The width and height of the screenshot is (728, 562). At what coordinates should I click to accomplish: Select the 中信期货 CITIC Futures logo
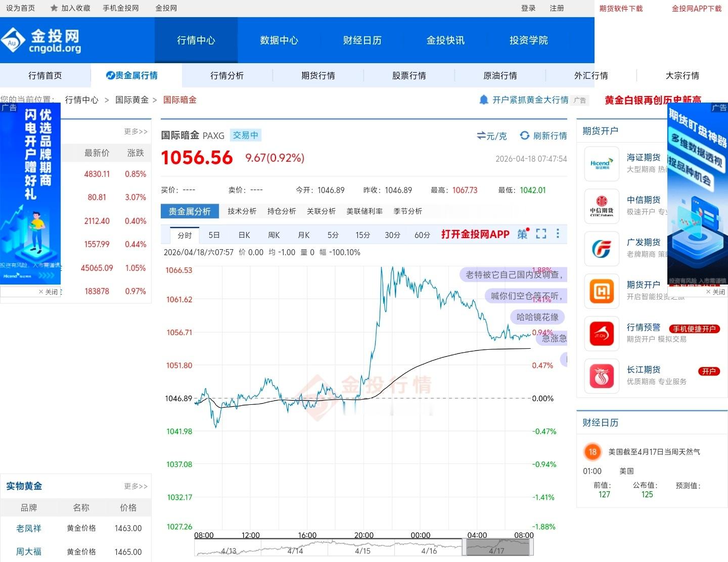(x=602, y=206)
